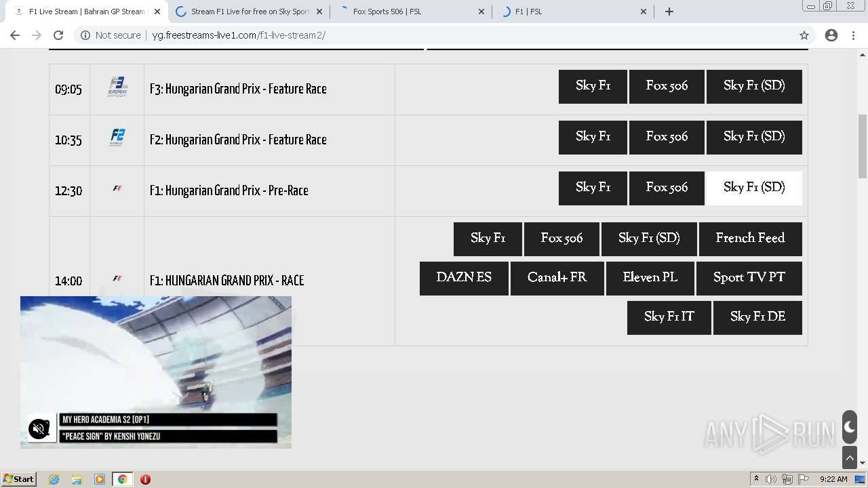Viewport: 868px width, 488px height.
Task: Open Fox 506 for F1 Pre-Race
Action: (667, 188)
